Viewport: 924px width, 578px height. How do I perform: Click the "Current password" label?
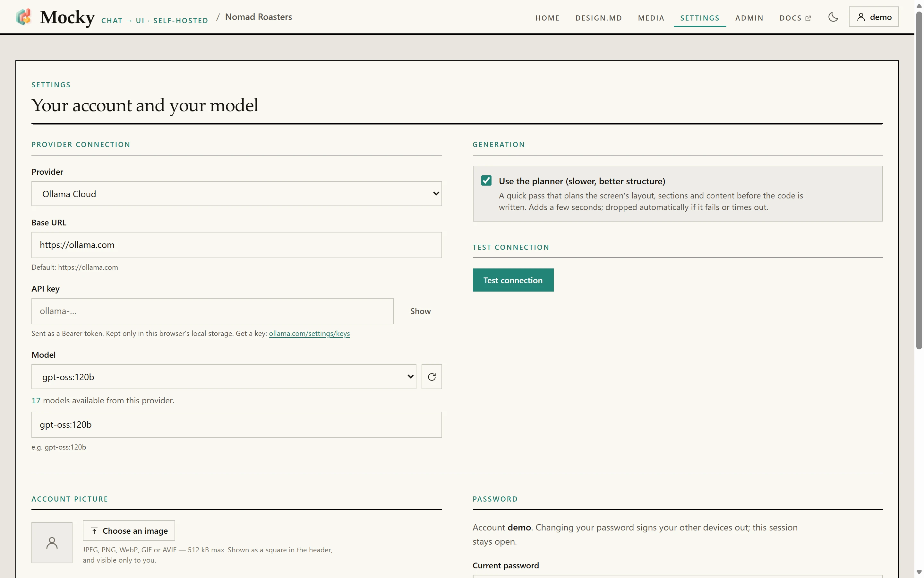pos(506,565)
